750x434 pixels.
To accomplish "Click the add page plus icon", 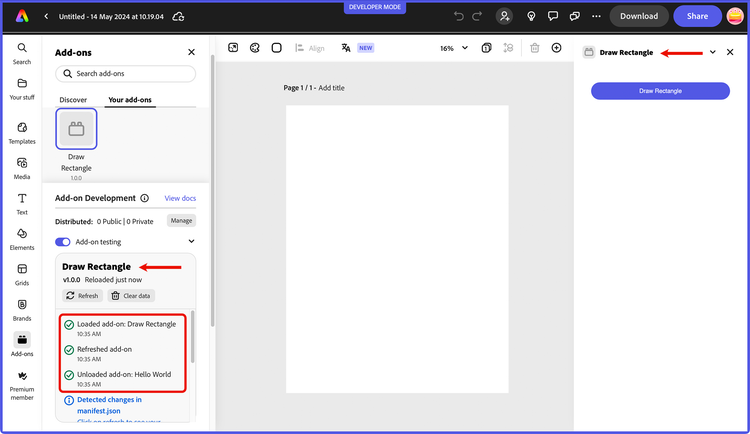I will pyautogui.click(x=556, y=48).
